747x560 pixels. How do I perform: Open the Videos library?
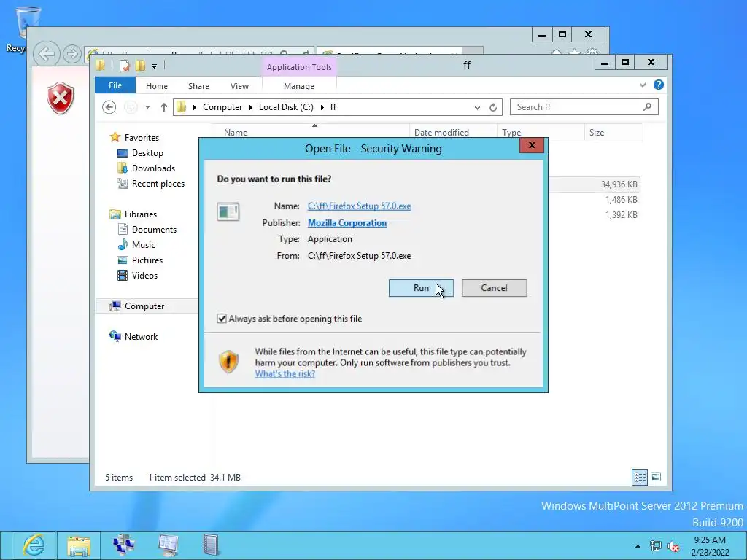point(144,275)
